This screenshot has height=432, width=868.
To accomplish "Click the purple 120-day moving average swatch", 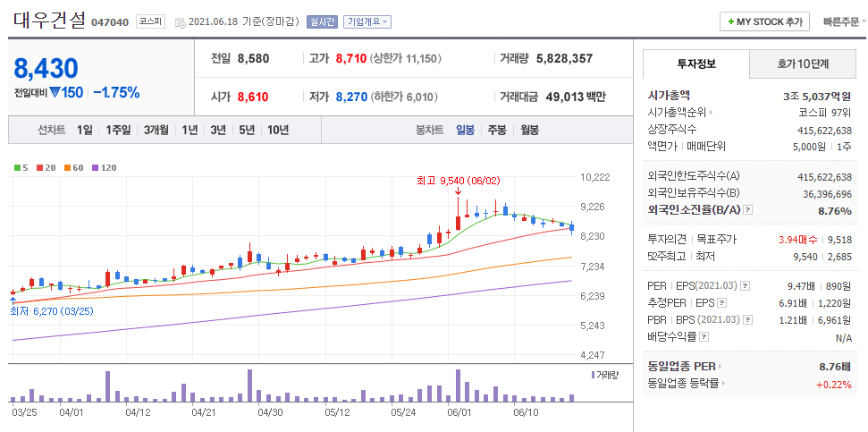I will tap(96, 167).
